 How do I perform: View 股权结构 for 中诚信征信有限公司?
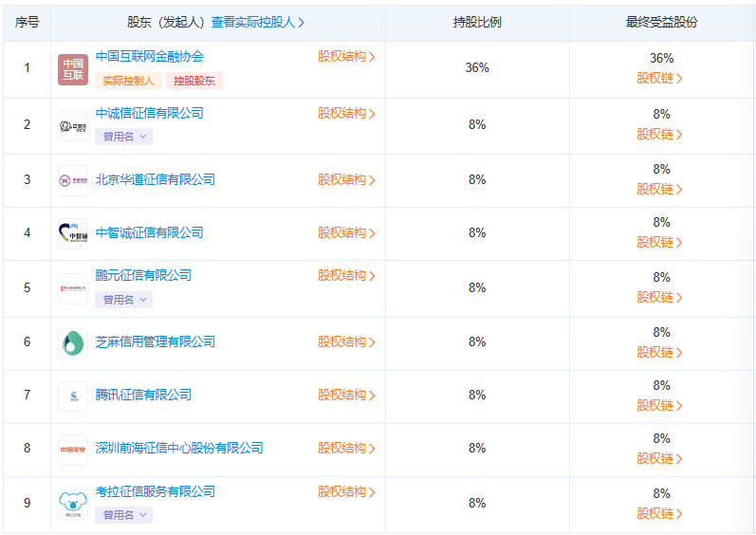[x=346, y=113]
